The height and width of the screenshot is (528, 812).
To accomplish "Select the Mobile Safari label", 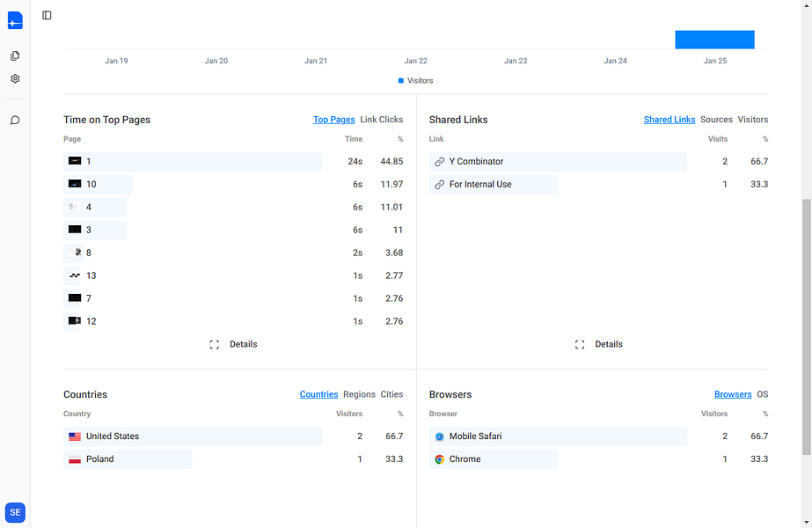I will click(475, 436).
